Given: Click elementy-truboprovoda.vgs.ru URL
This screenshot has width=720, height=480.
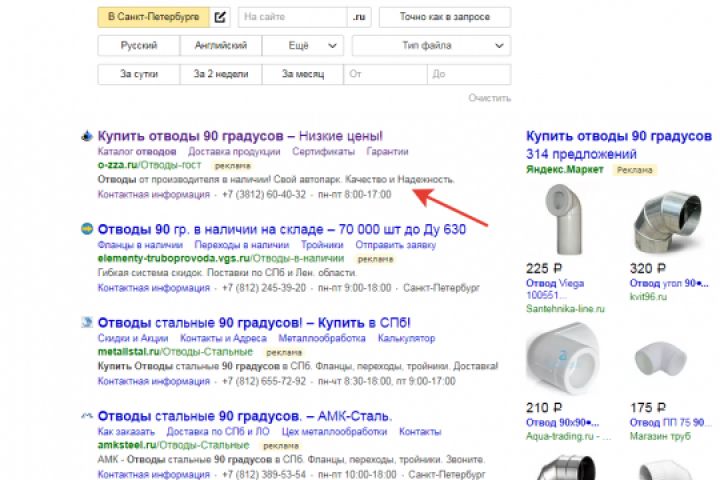Looking at the screenshot, I should click(221, 258).
